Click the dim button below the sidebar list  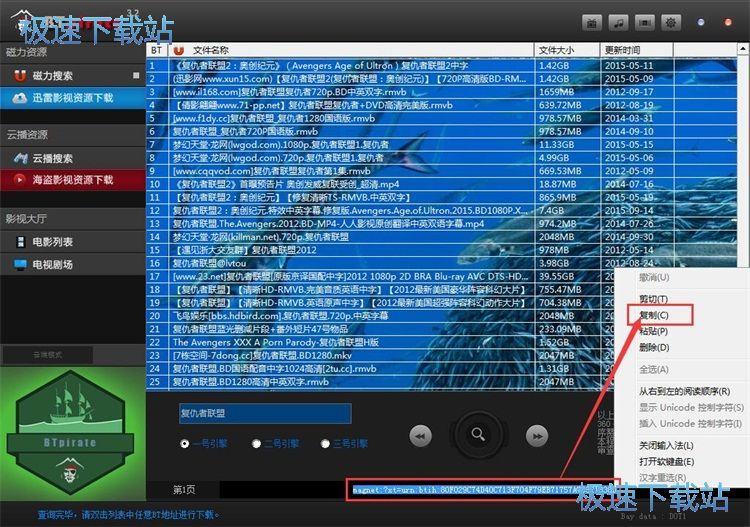click(x=47, y=355)
